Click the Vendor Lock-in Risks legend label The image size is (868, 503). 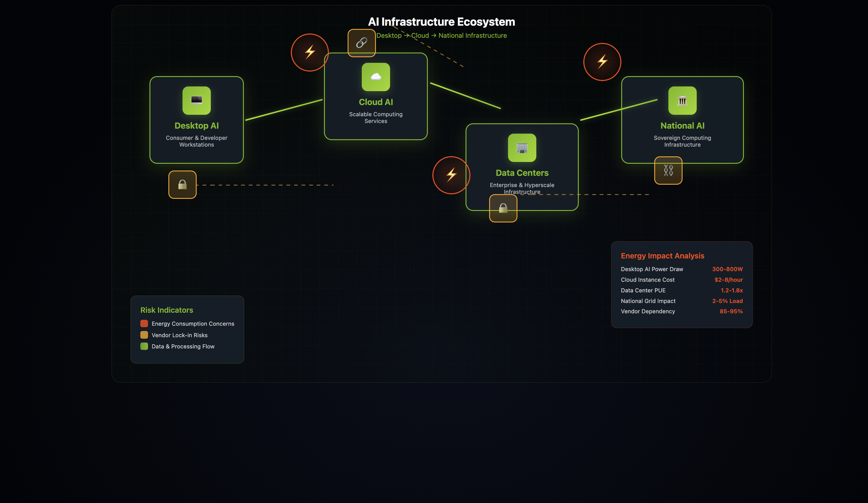pyautogui.click(x=180, y=335)
